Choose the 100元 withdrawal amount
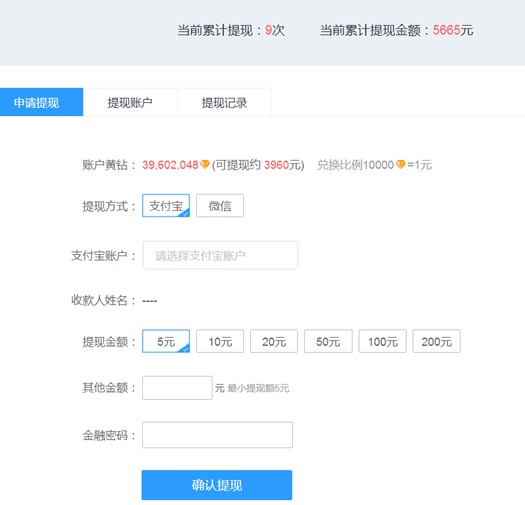This screenshot has width=525, height=505. pos(383,341)
